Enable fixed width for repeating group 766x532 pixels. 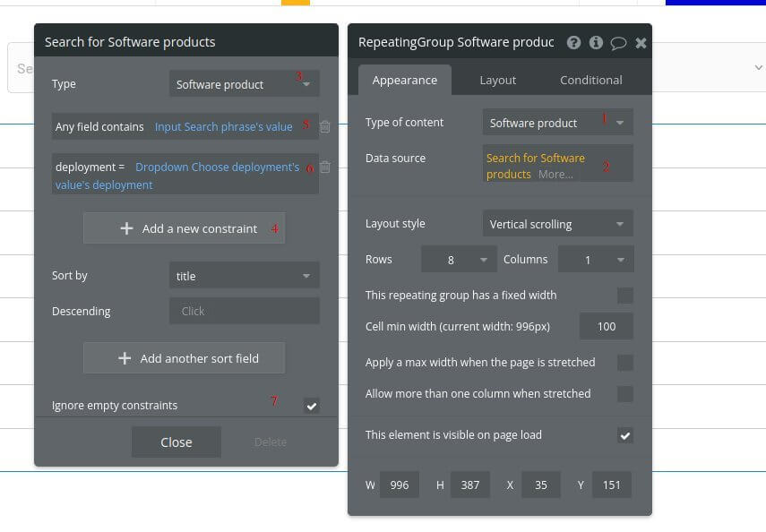click(x=625, y=296)
